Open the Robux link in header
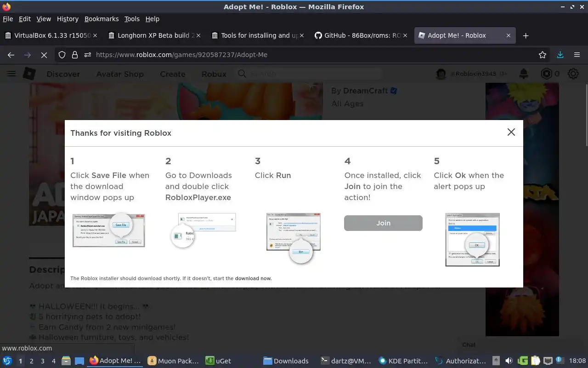 [x=214, y=74]
